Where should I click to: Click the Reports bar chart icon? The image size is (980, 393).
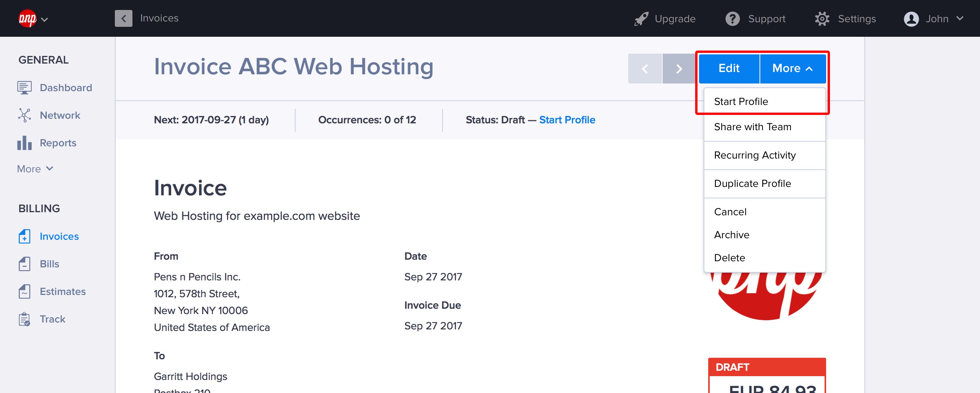pyautogui.click(x=24, y=143)
